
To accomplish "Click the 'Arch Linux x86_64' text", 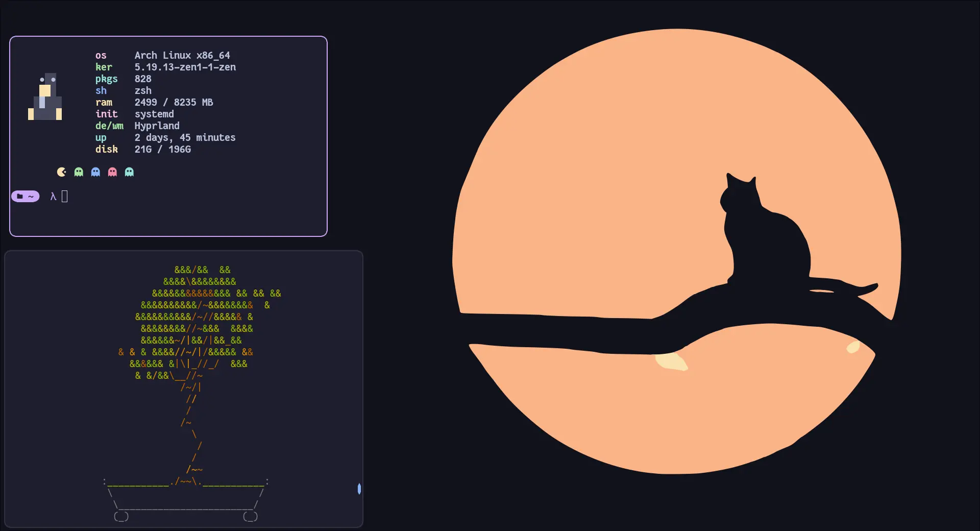I will (x=182, y=55).
